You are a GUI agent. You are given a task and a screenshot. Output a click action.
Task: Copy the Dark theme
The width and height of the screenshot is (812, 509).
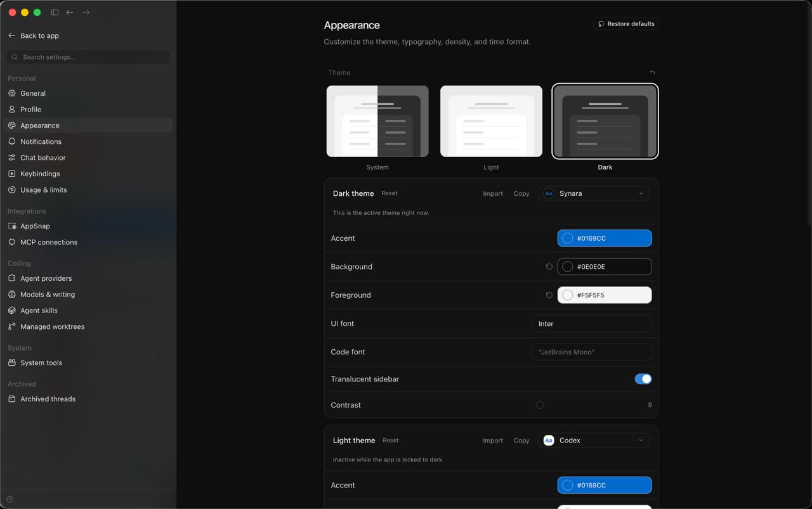click(x=521, y=193)
